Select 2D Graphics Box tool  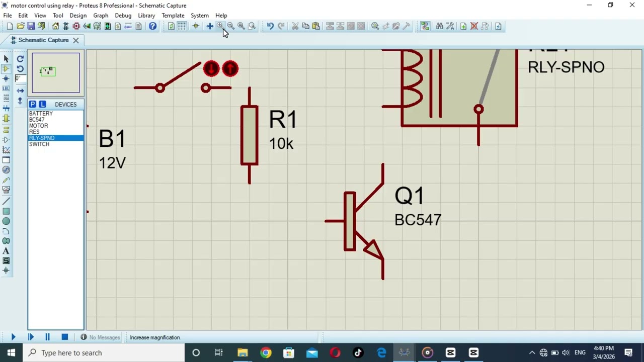[6, 211]
